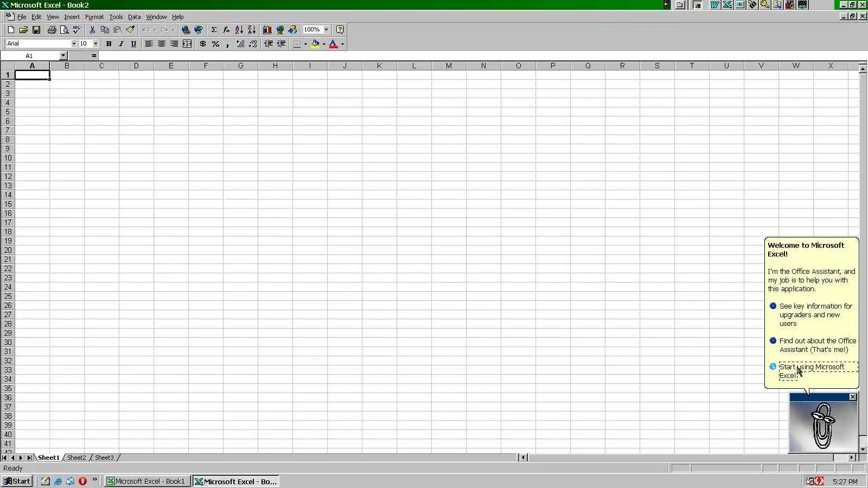Viewport: 868px width, 488px height.
Task: Open the File menu
Action: 22,17
